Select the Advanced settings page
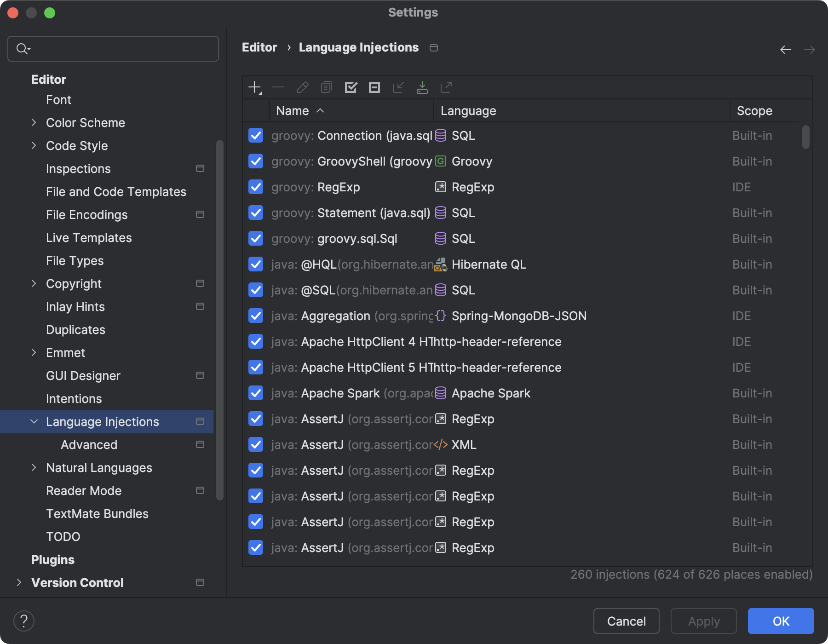Viewport: 828px width, 644px height. [x=89, y=444]
